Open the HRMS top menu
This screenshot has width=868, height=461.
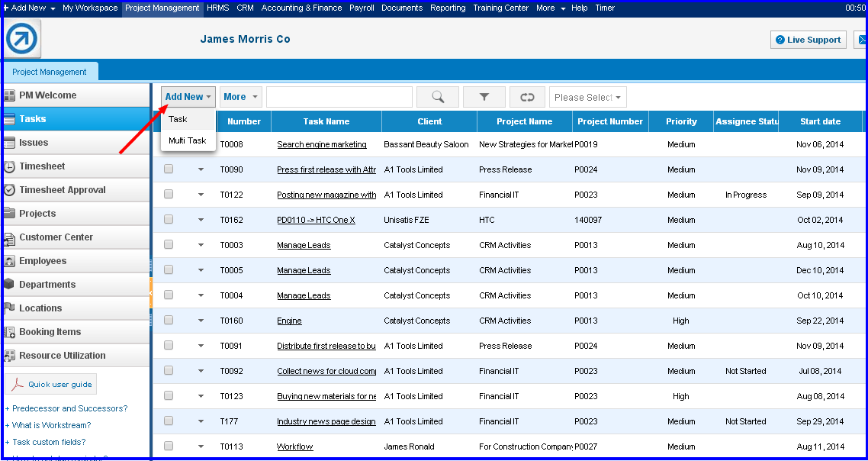[217, 8]
